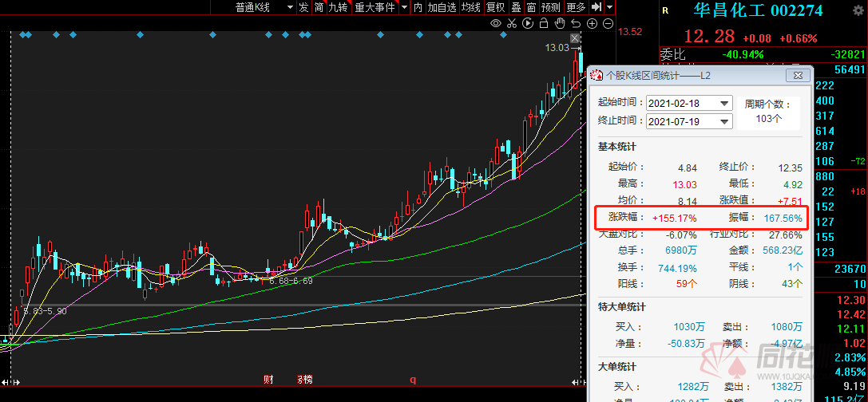Screen dimensions: 868x402
Task: Click the 简 toolbar button
Action: tap(319, 7)
